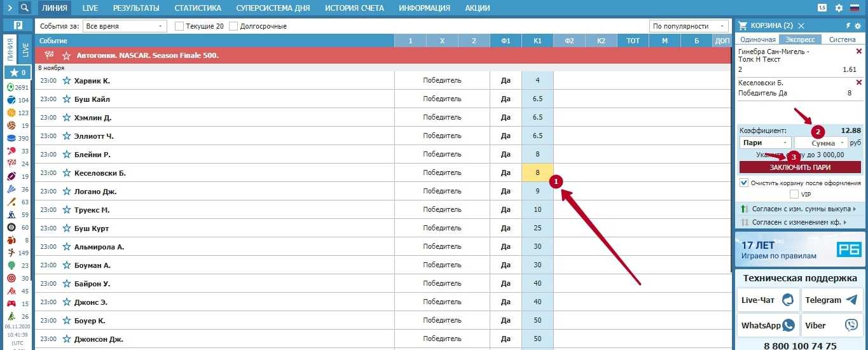Toggle the Текущие 20 checkbox
Viewport: 868px width, 350px height.
click(x=179, y=26)
